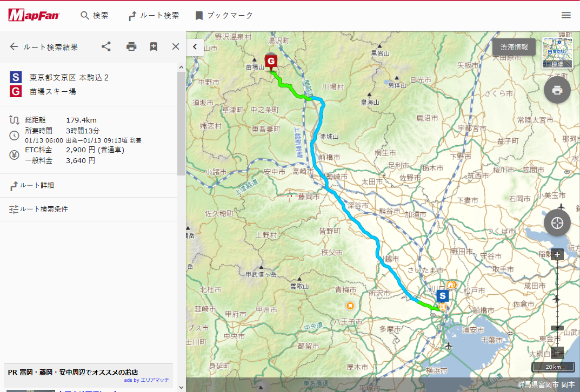Image resolution: width=580 pixels, height=392 pixels.
Task: Open the ブックマーク bookmarks menu
Action: coord(224,16)
